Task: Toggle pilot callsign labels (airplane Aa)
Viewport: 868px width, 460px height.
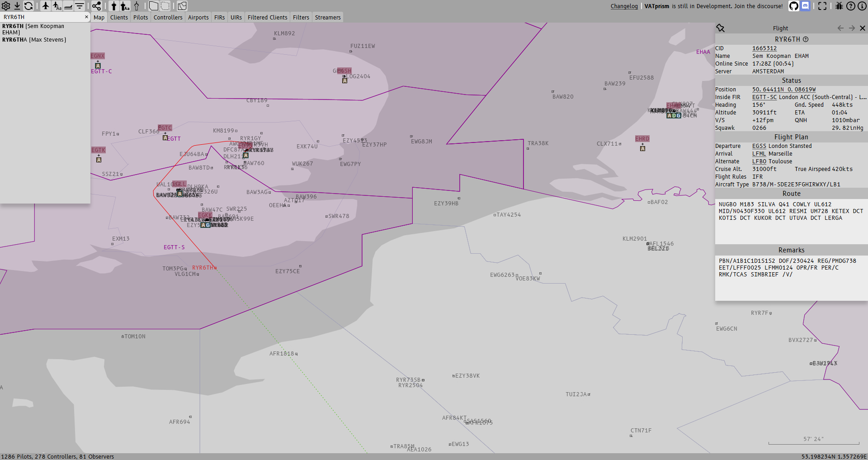Action: pyautogui.click(x=57, y=6)
